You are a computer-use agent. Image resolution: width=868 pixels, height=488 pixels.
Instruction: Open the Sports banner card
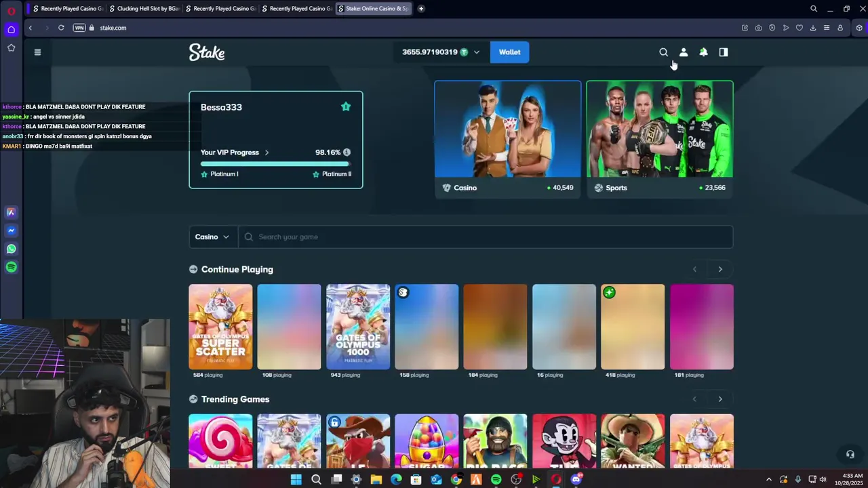pos(660,140)
